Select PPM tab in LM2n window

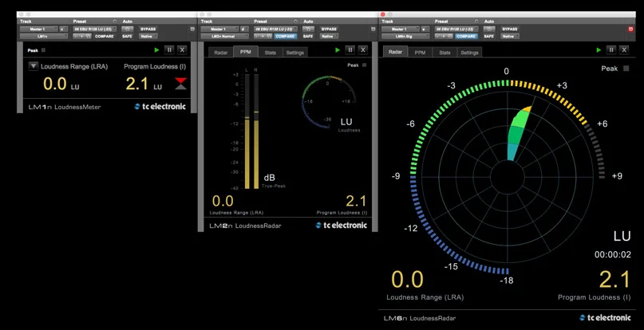click(x=246, y=52)
